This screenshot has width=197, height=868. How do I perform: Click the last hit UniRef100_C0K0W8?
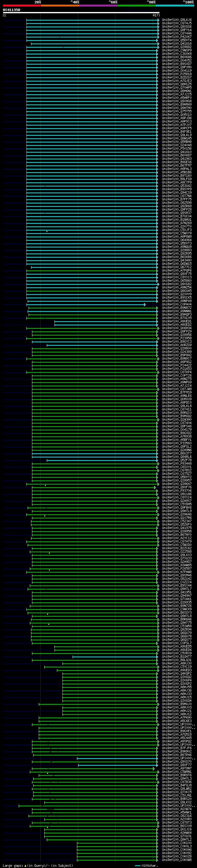[x=177, y=859]
